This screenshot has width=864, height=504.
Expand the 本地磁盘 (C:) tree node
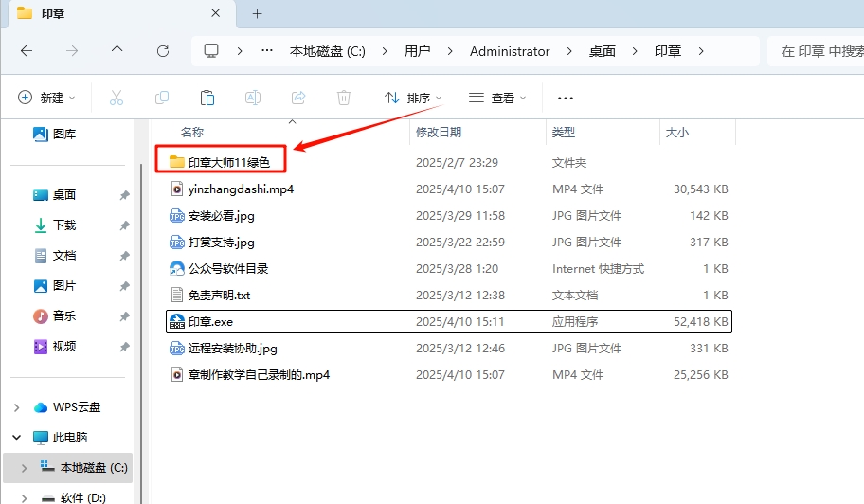click(24, 468)
